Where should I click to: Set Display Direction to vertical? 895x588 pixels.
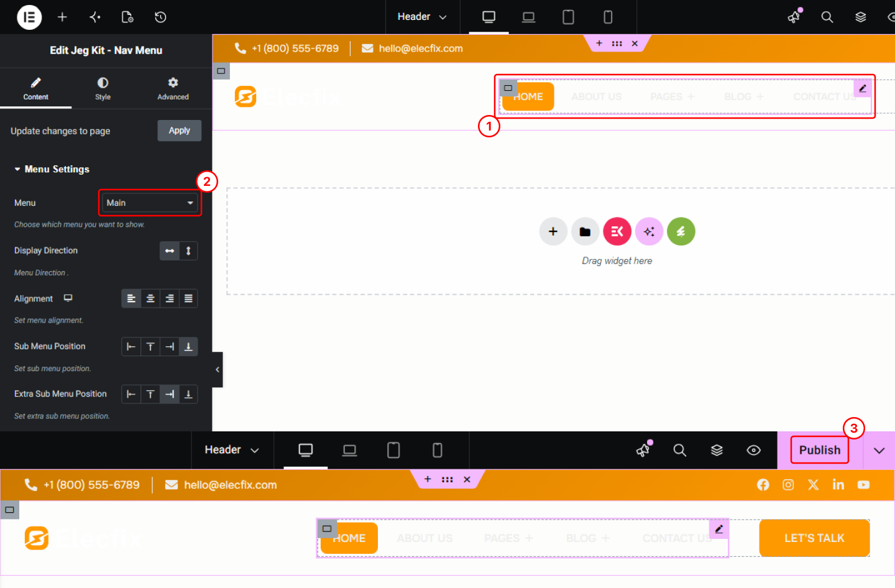tap(188, 251)
